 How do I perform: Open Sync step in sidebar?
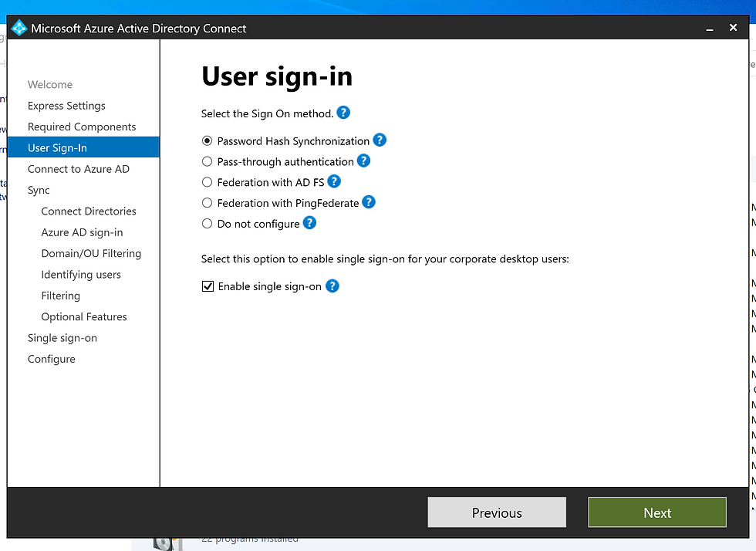[x=39, y=190]
